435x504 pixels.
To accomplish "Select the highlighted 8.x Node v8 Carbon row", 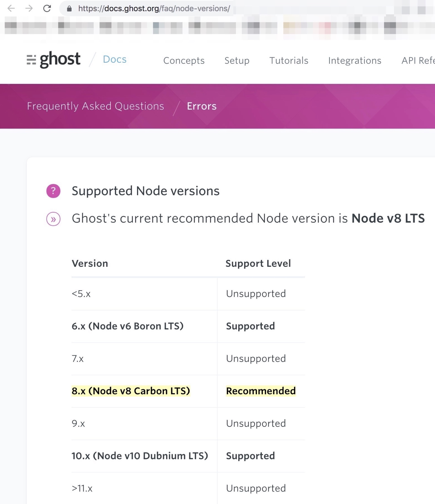I will click(x=131, y=391).
